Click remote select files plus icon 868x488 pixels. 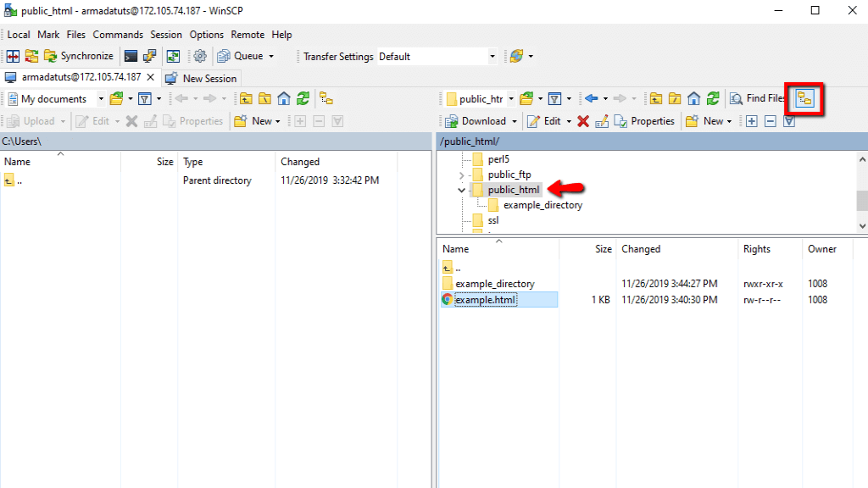point(751,121)
